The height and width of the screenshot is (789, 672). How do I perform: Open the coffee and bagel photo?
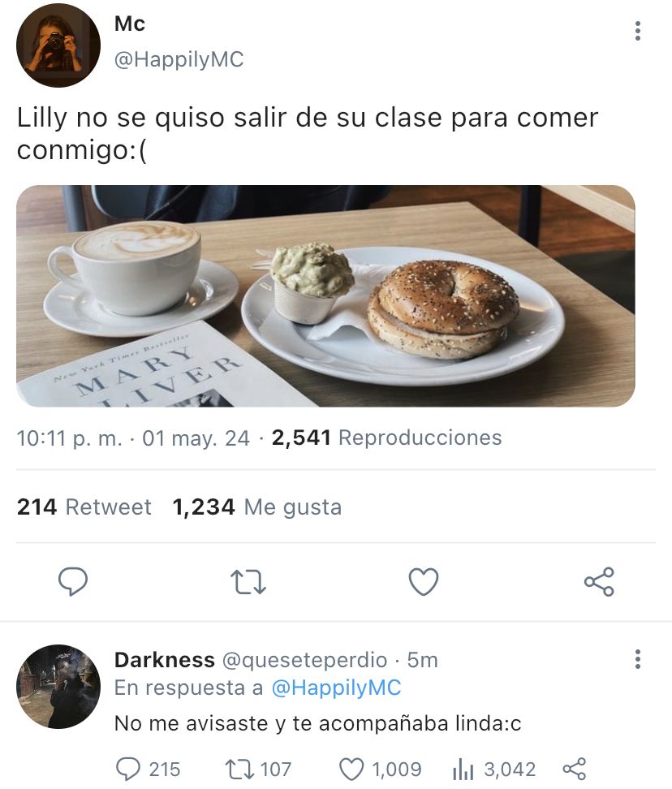coord(325,295)
